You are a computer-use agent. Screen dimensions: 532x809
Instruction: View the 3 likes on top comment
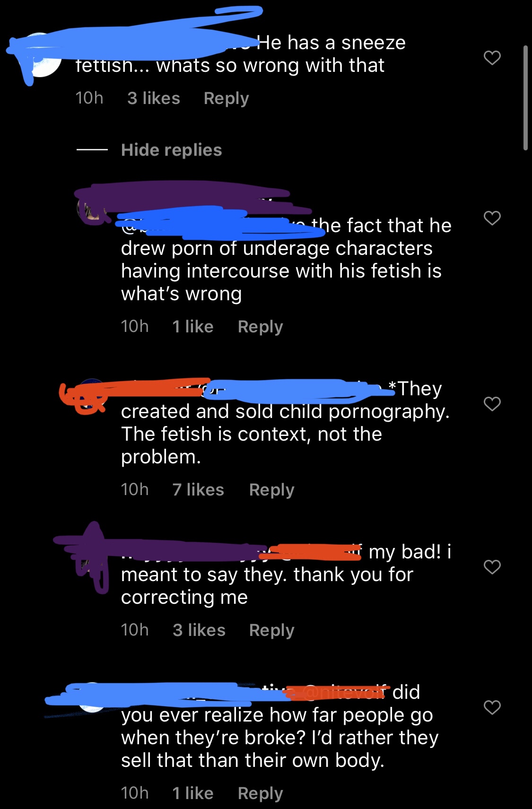154,98
